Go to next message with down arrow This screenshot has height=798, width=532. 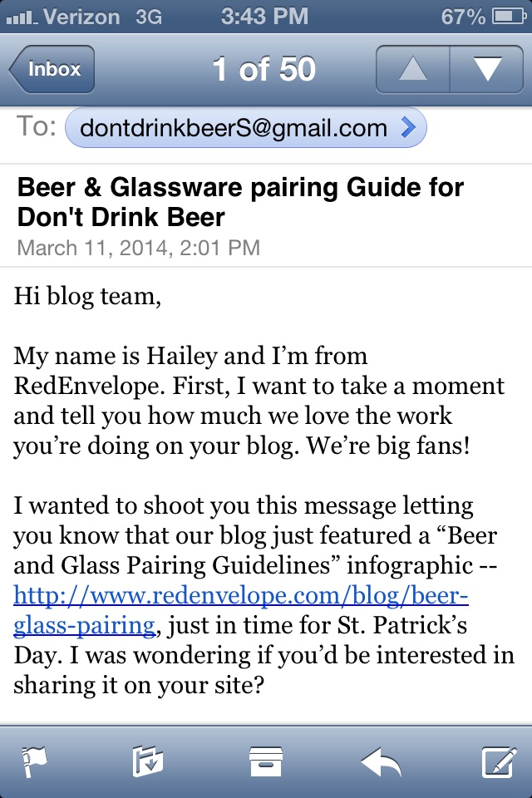click(486, 70)
